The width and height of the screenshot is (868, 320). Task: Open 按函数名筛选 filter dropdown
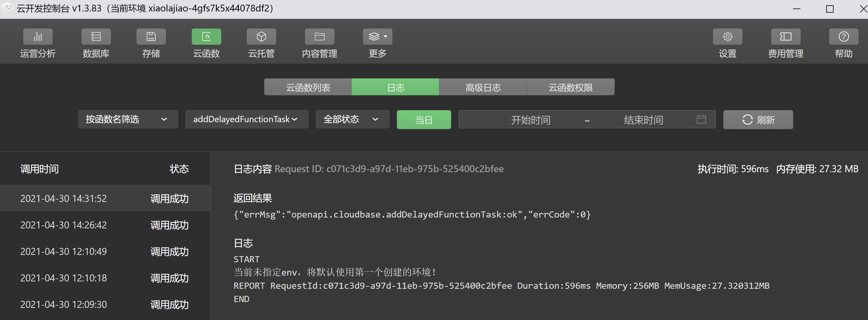[x=128, y=119]
